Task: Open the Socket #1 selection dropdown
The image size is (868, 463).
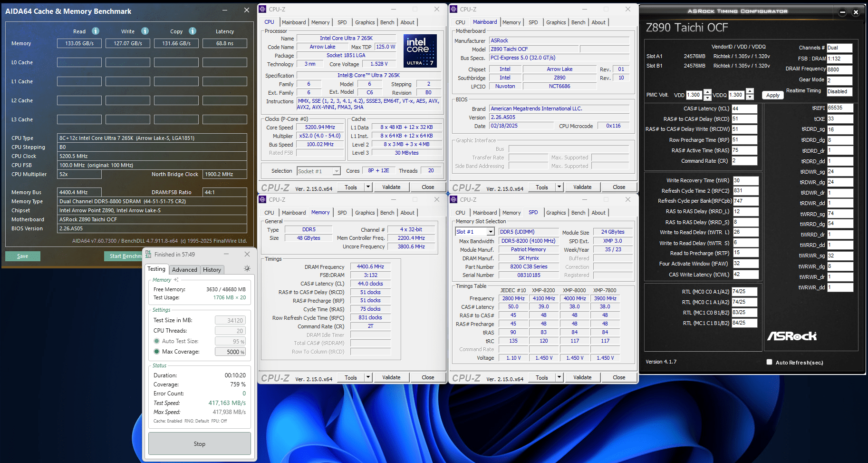Action: [x=337, y=171]
